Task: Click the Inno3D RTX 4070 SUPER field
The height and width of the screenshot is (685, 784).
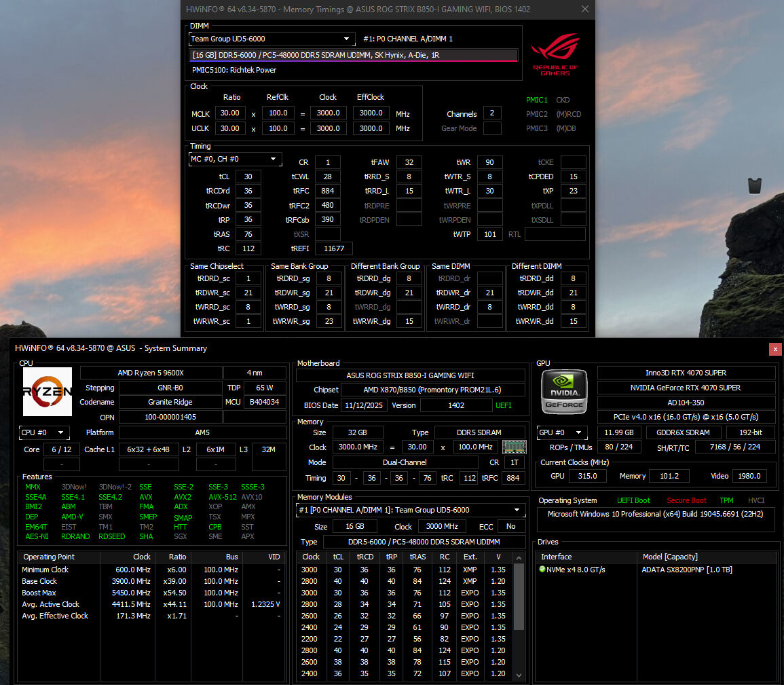Action: pos(686,373)
